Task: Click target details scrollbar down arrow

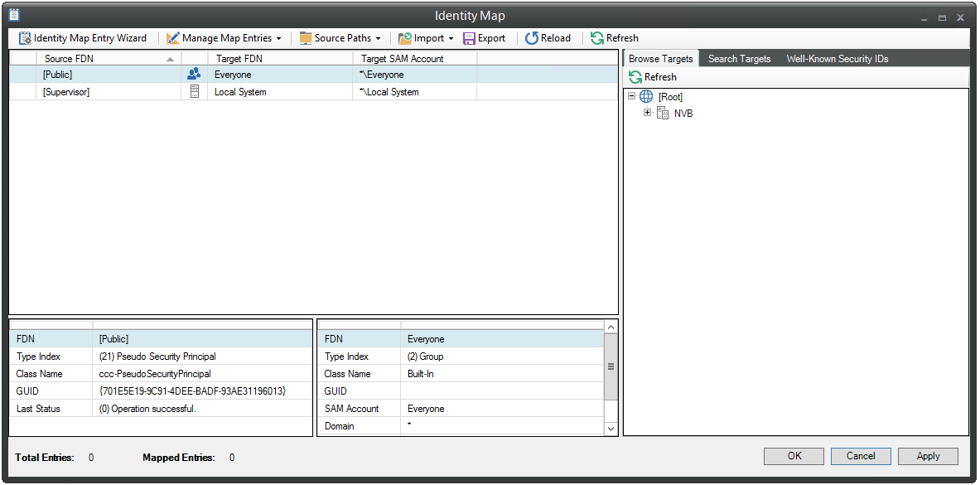Action: (x=611, y=429)
